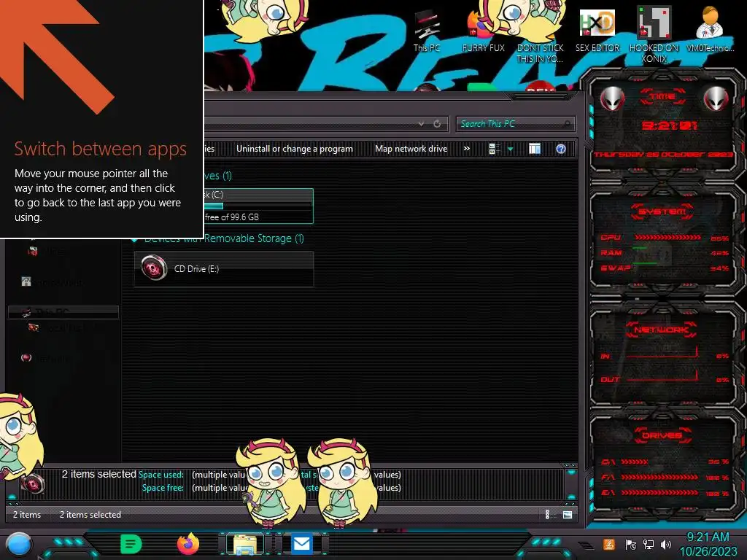Click the search magnifier icon
Screen dimensions: 747x560
click(566, 124)
